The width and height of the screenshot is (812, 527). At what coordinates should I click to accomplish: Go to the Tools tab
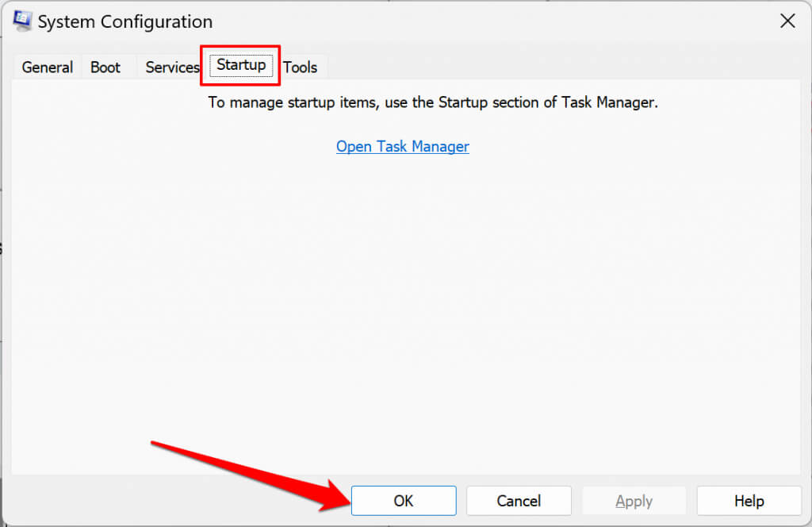[x=301, y=67]
